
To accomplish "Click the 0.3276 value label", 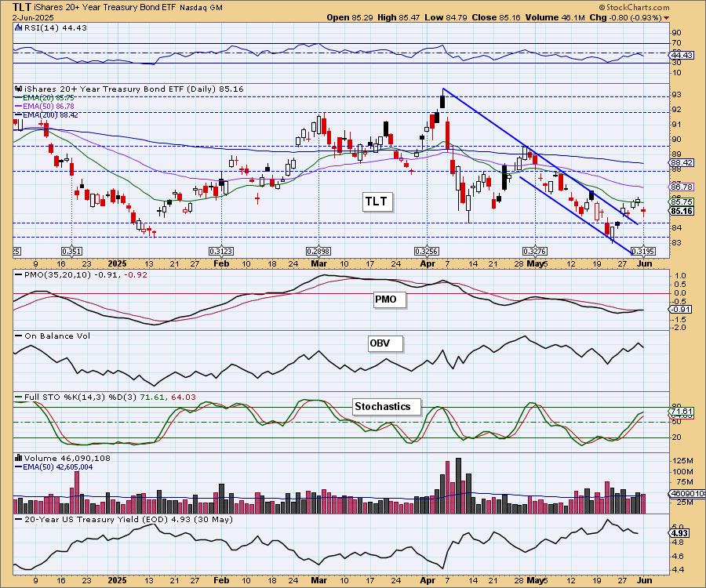I will [535, 251].
